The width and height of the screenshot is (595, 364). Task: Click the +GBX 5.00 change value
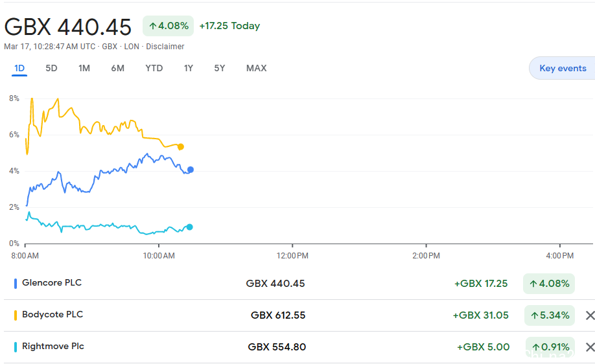[x=483, y=347]
